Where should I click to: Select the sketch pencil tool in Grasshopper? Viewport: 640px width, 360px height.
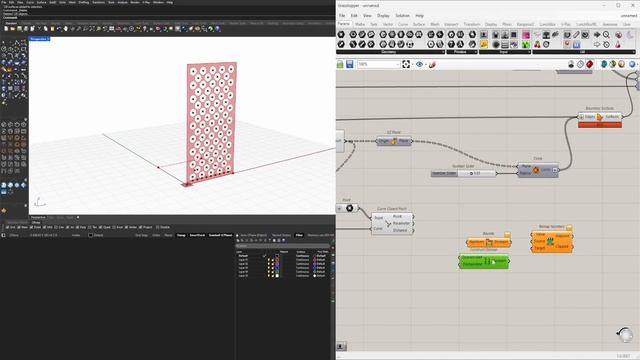pos(432,64)
